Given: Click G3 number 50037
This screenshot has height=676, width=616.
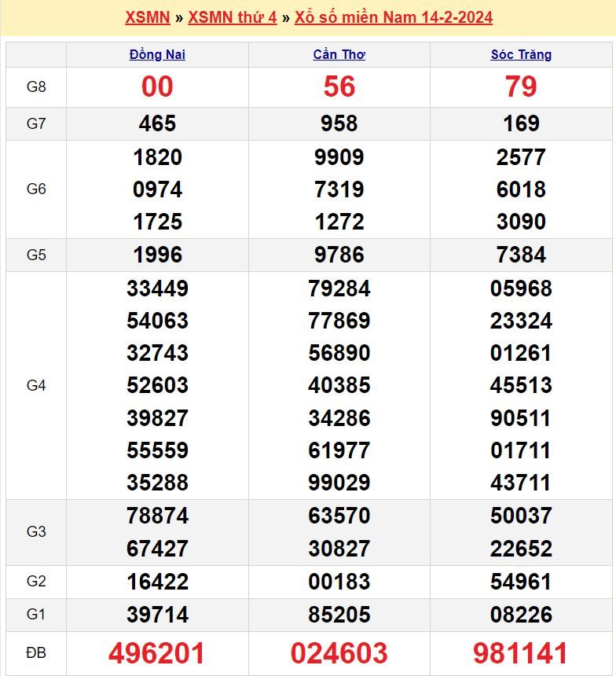Looking at the screenshot, I should pos(521,516).
